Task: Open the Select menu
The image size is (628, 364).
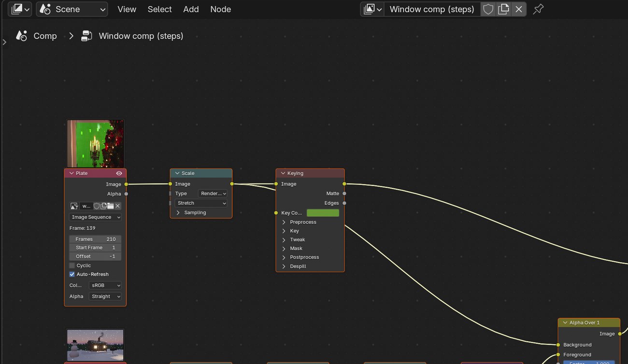Action: click(160, 9)
